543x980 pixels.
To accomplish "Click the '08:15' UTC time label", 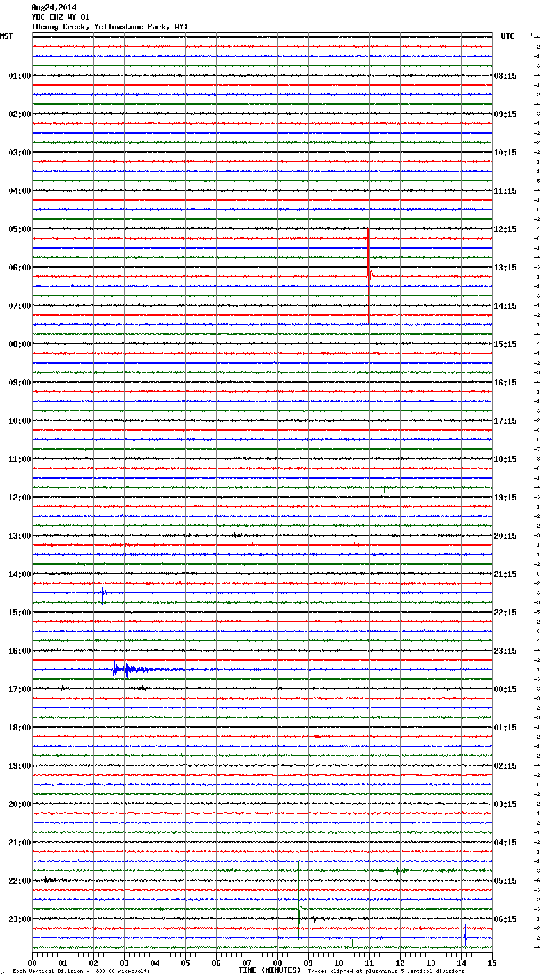I will pos(505,76).
